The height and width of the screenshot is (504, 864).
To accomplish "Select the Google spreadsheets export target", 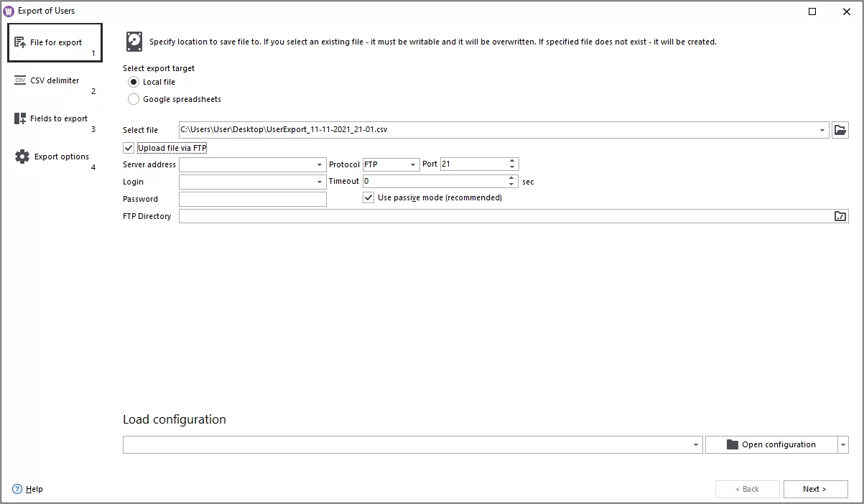I will [x=133, y=99].
